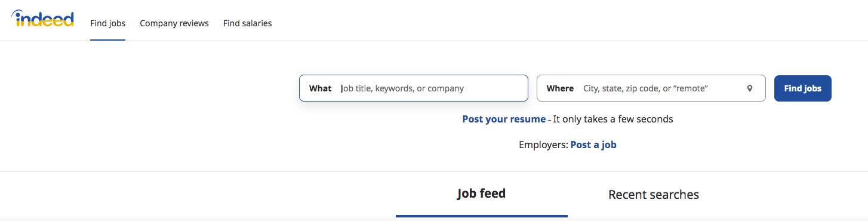
Task: Click the blue Find jobs button
Action: click(x=802, y=88)
